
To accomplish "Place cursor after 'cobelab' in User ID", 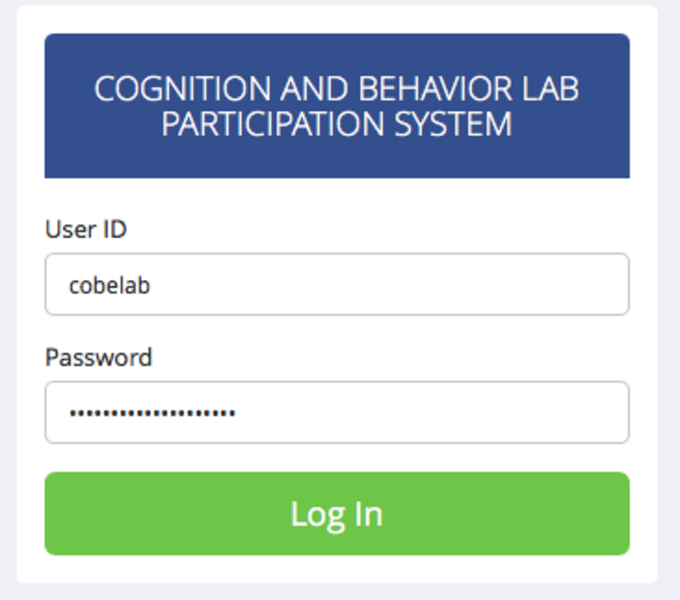I will [151, 285].
